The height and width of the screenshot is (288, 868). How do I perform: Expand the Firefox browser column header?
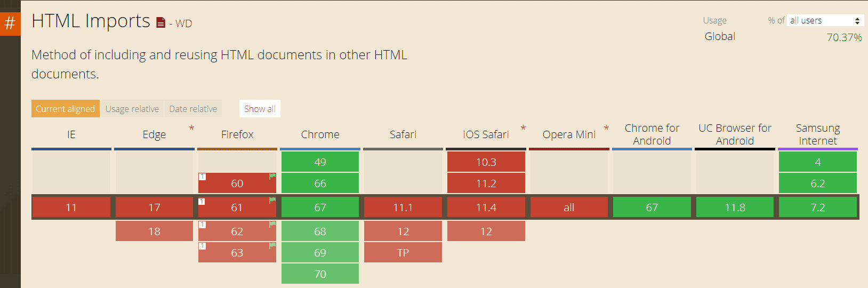pyautogui.click(x=237, y=134)
